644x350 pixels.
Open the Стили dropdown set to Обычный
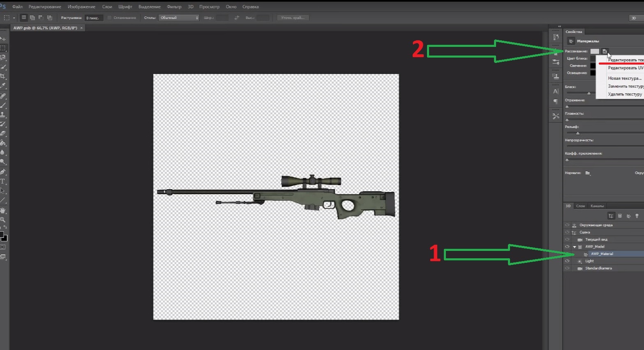[179, 18]
